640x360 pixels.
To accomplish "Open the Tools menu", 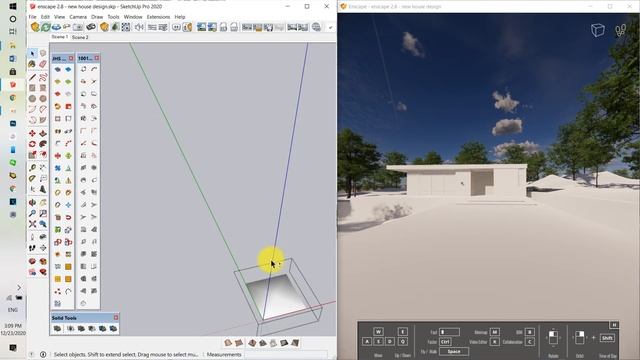I will pos(113,17).
